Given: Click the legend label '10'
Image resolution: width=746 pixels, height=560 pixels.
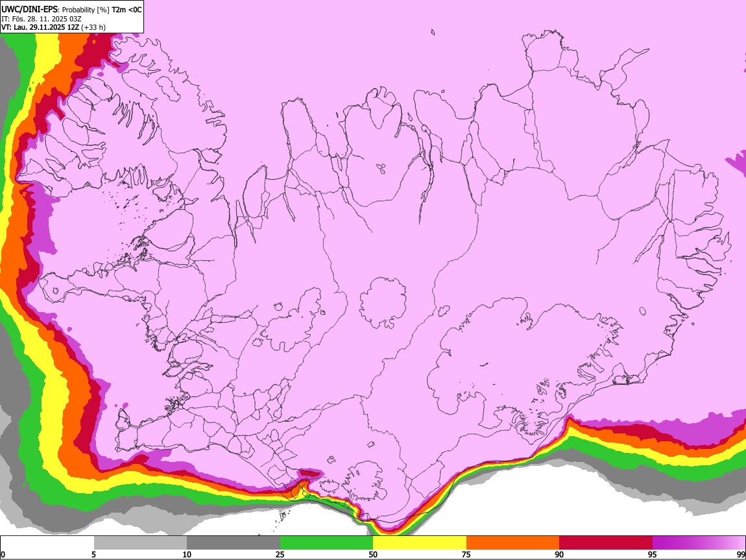Looking at the screenshot, I should point(187,554).
